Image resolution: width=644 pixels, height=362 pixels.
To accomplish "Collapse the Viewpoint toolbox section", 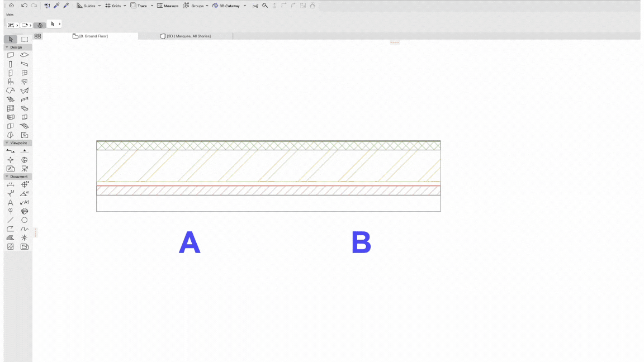I will [7, 143].
